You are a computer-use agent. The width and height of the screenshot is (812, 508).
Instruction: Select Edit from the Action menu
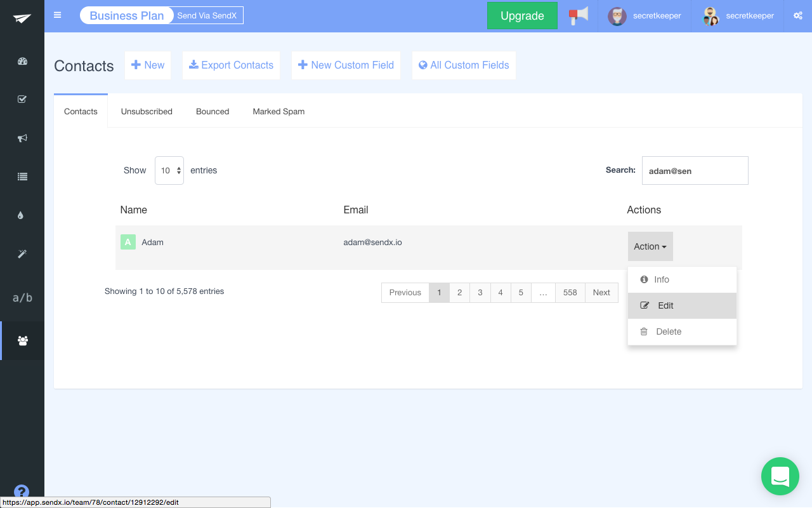(x=682, y=305)
